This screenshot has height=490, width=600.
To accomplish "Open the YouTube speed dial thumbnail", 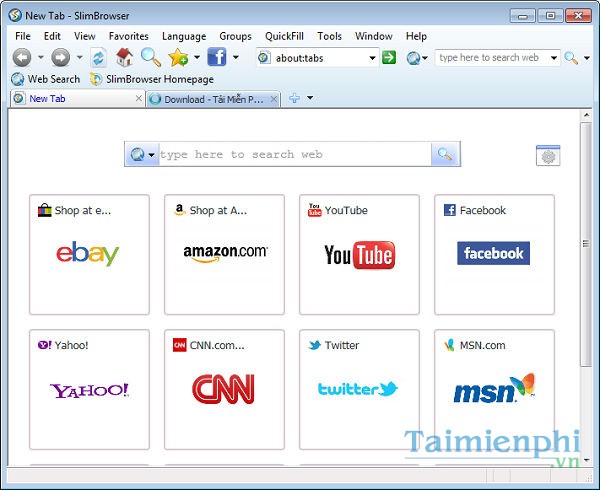I will [x=359, y=254].
